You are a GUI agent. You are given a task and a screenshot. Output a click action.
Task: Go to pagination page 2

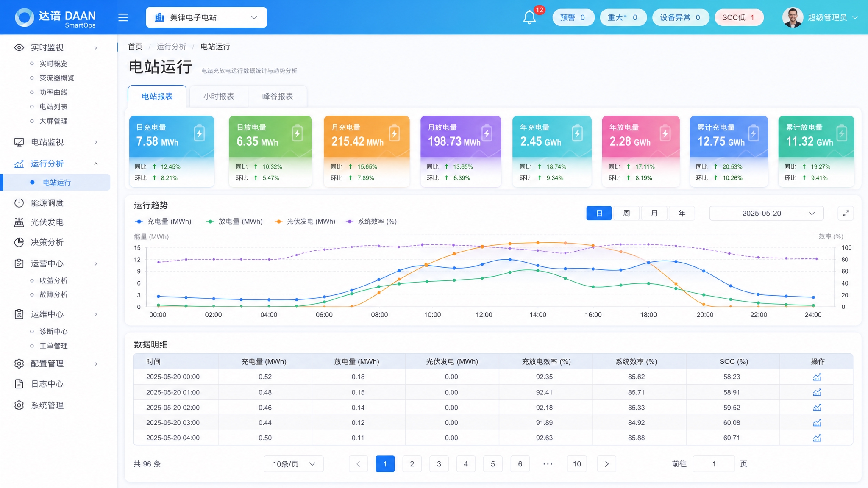tap(412, 464)
